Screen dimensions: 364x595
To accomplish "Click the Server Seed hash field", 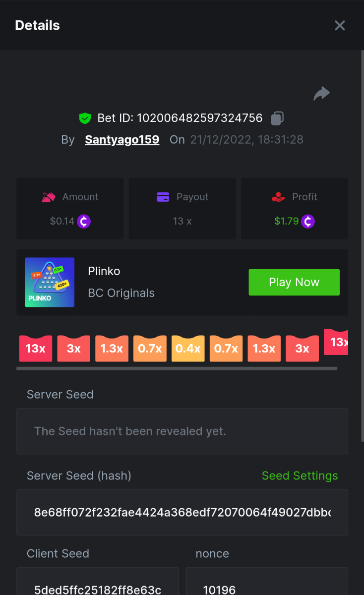I will click(182, 512).
